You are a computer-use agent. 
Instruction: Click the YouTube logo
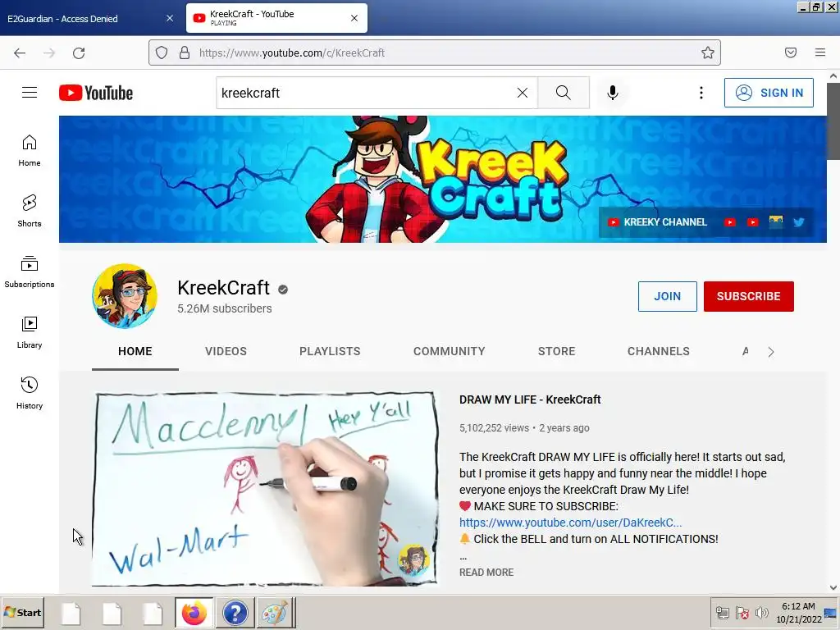pos(96,93)
